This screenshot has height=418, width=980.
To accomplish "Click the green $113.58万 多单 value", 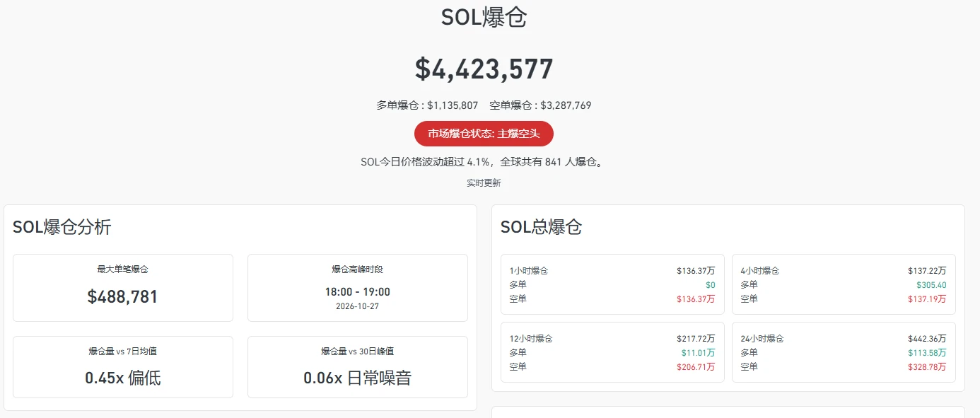I will pos(927,353).
